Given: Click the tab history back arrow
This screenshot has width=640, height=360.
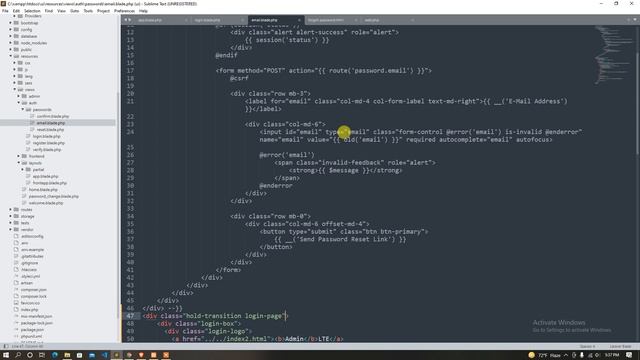Looking at the screenshot, I should click(x=126, y=20).
